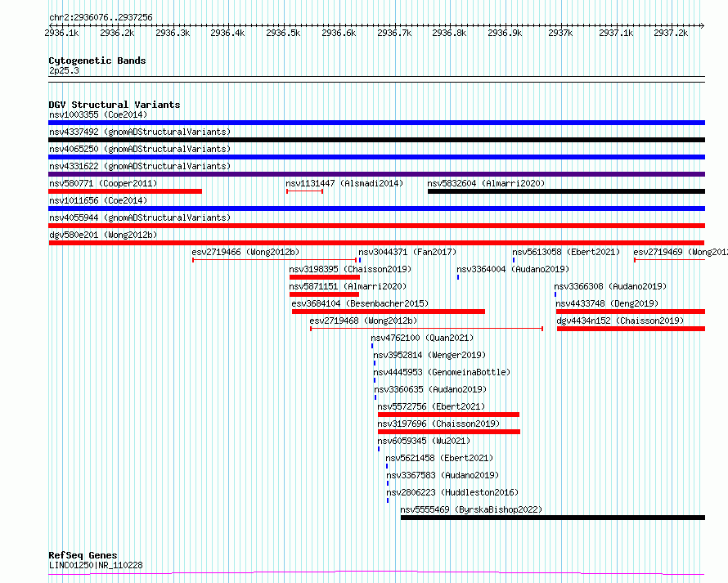Click the 2936.5k ruler tick label

[283, 33]
